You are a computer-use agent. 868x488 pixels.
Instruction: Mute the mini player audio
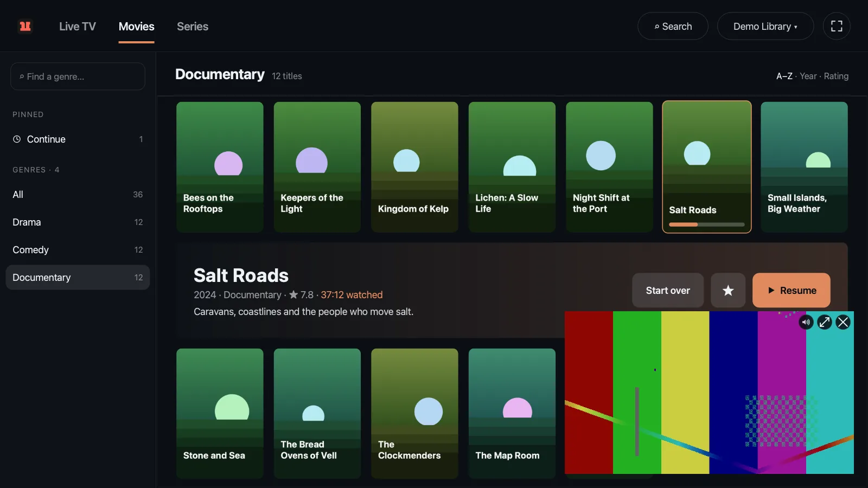pos(806,322)
